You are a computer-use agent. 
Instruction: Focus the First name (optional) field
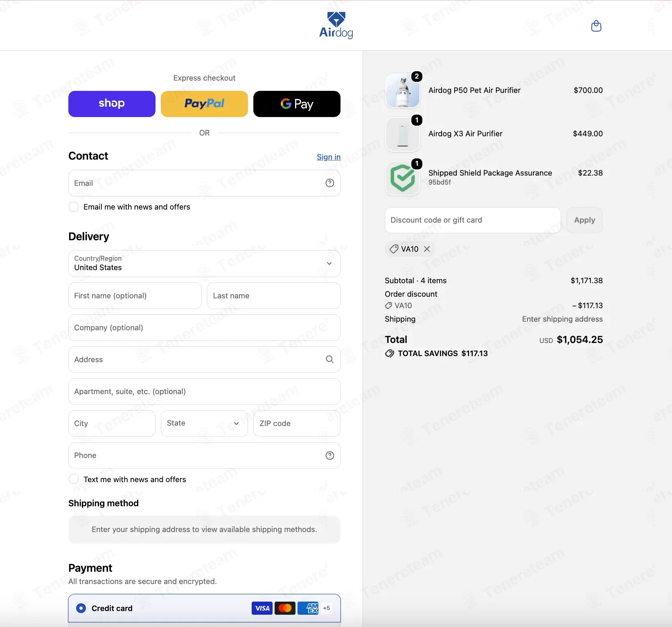135,295
